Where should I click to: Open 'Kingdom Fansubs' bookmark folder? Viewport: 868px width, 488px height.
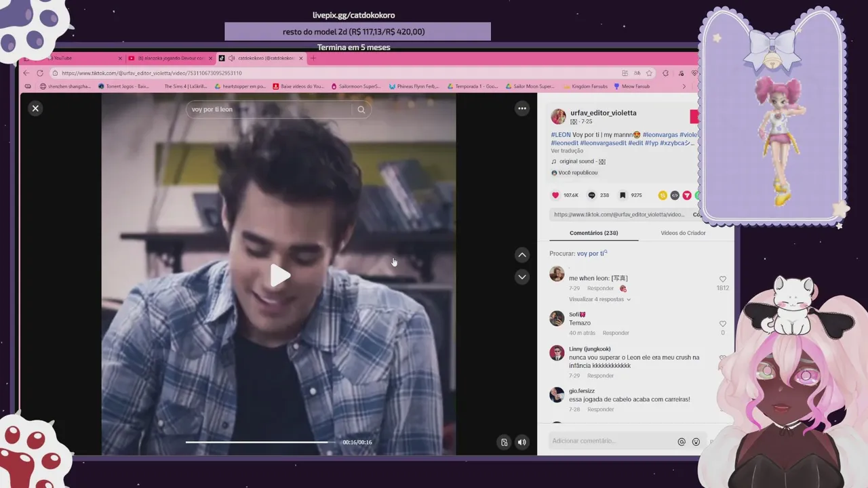tap(585, 86)
